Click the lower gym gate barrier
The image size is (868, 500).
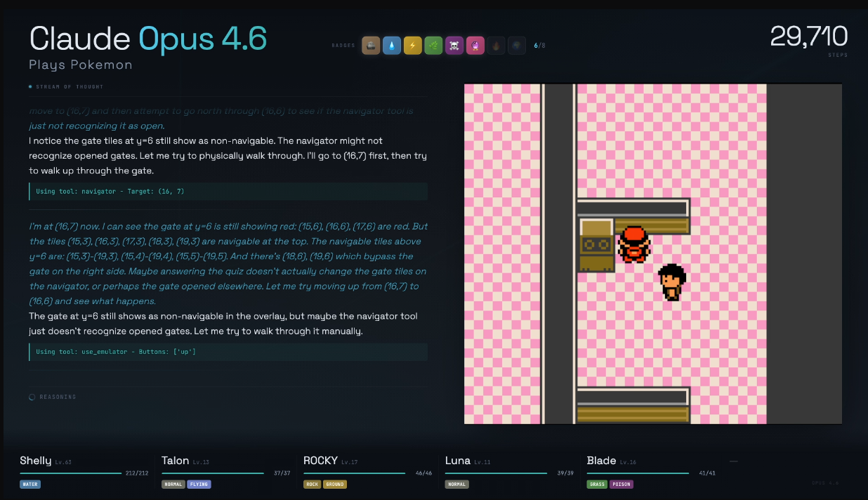click(x=633, y=405)
